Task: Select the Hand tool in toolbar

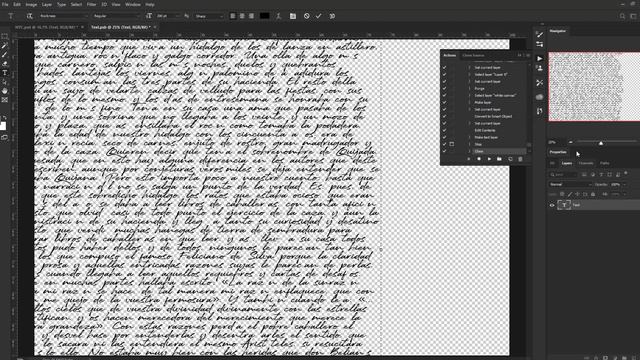Action: point(5,91)
